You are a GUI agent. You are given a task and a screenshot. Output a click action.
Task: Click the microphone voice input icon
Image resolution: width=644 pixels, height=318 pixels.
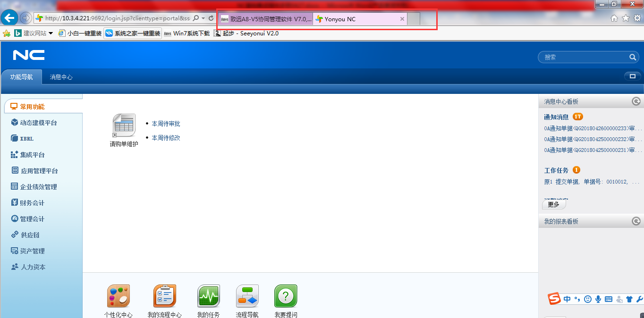coord(598,299)
